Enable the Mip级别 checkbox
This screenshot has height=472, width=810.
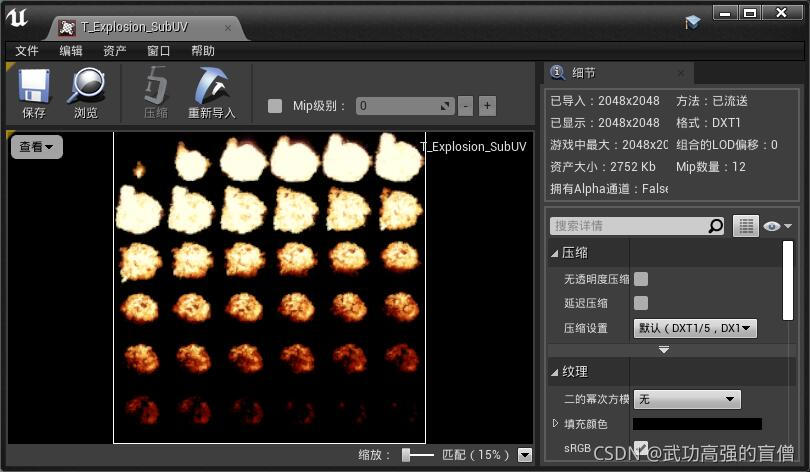(x=275, y=106)
